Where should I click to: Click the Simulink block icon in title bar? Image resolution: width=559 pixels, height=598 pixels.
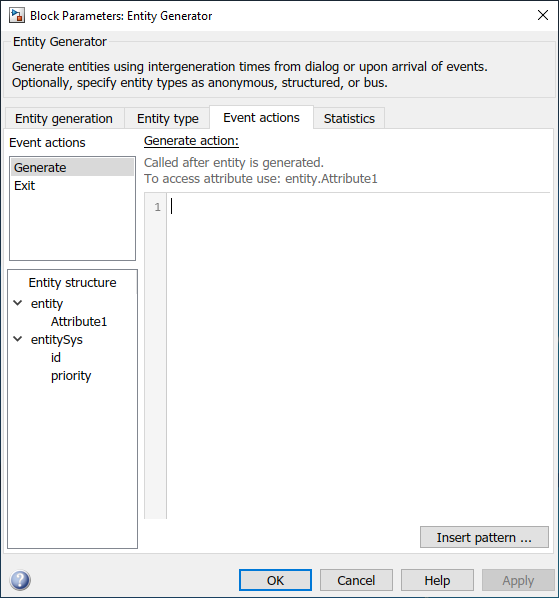point(17,16)
